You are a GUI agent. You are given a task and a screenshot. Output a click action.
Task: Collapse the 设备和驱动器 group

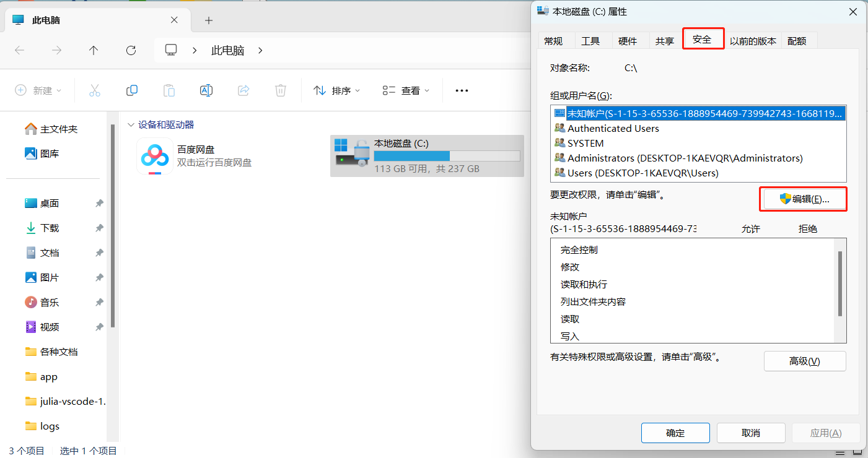pyautogui.click(x=131, y=124)
